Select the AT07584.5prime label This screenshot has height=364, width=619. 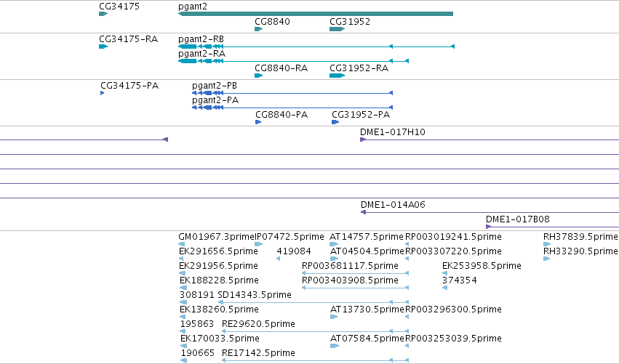367,339
